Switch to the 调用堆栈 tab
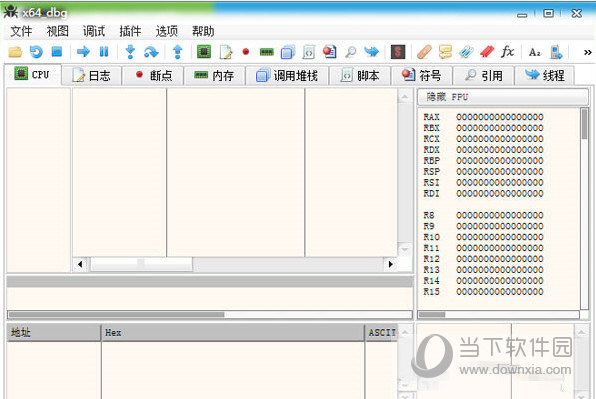 point(287,76)
